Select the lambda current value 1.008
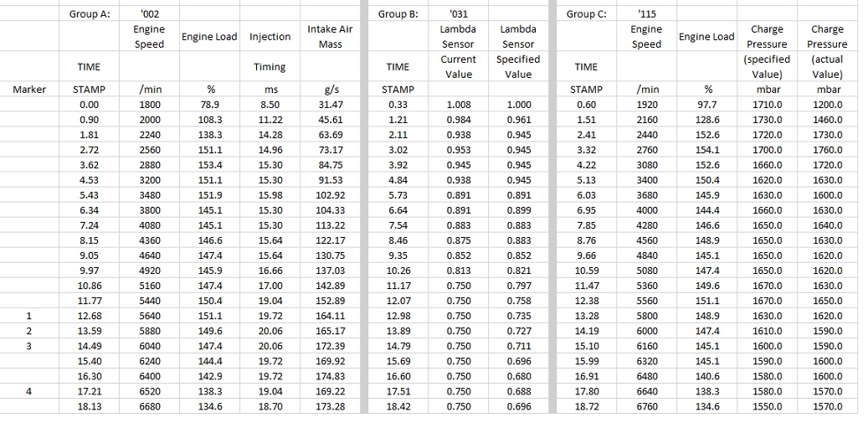 [x=459, y=104]
